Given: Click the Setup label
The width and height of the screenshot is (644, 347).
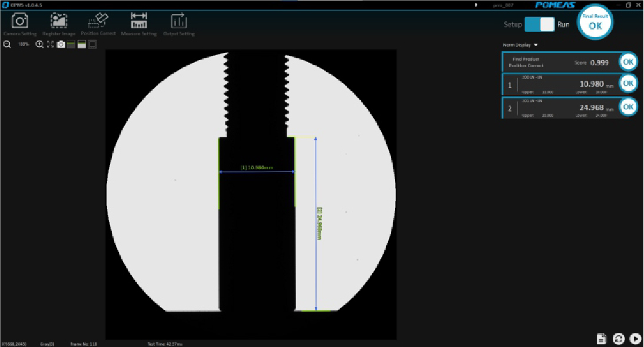Looking at the screenshot, I should click(513, 24).
